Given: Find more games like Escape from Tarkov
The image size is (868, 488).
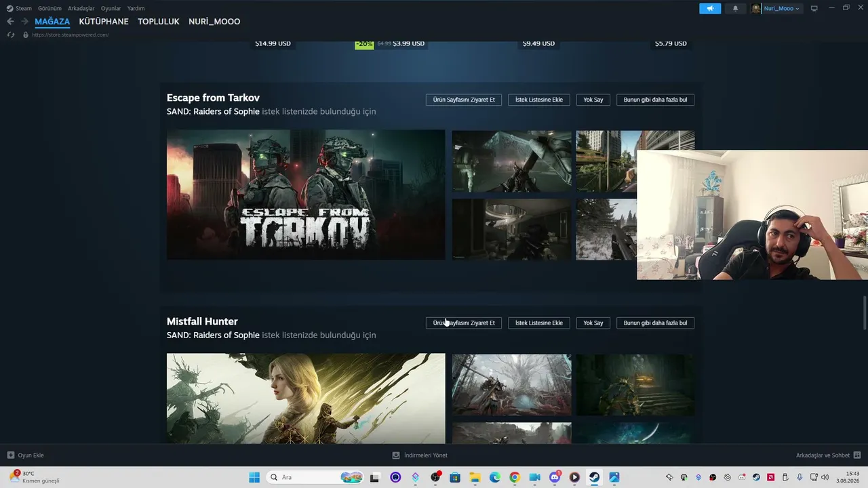Looking at the screenshot, I should pos(655,100).
